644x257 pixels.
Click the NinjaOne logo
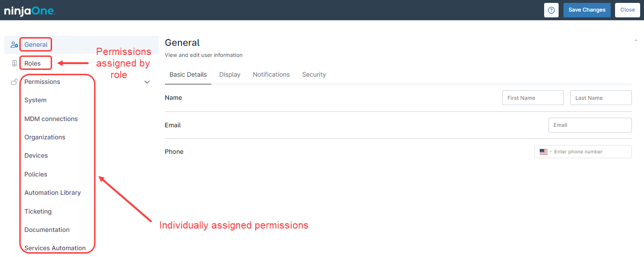pyautogui.click(x=30, y=10)
